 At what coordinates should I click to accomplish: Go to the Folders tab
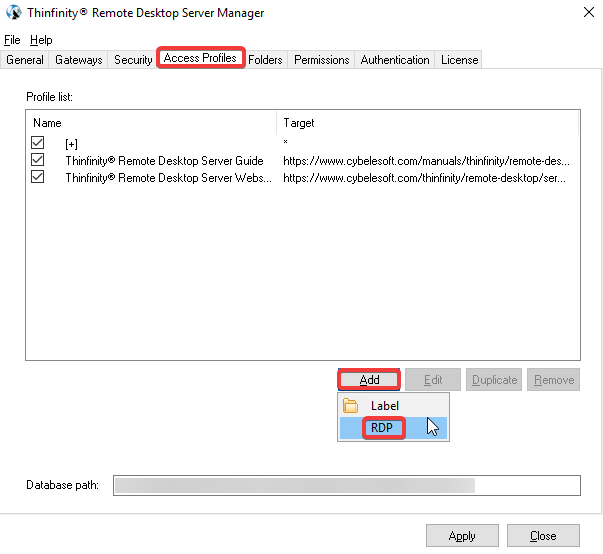click(x=265, y=60)
